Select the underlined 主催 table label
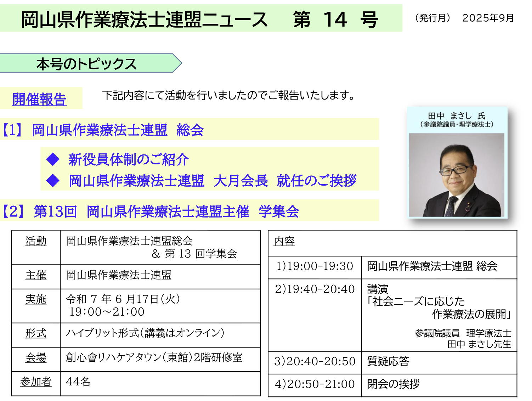Viewport: 532px width, 401px height. [36, 275]
